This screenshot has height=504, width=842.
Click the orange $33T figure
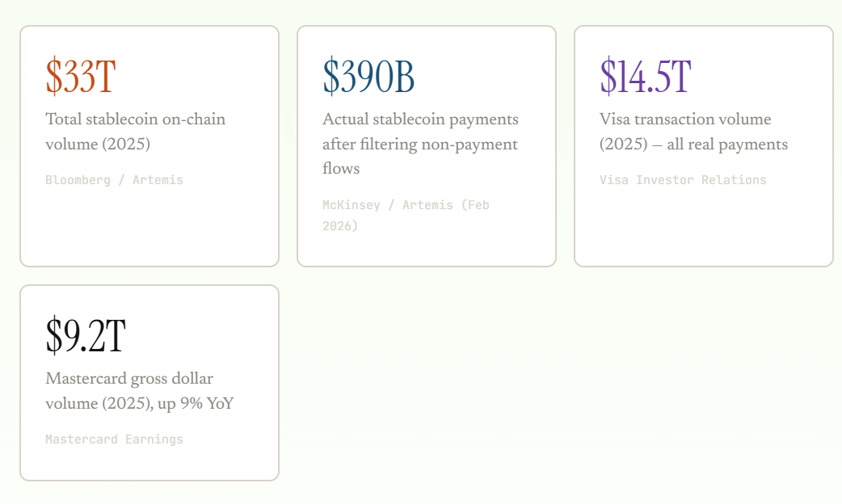tap(81, 77)
